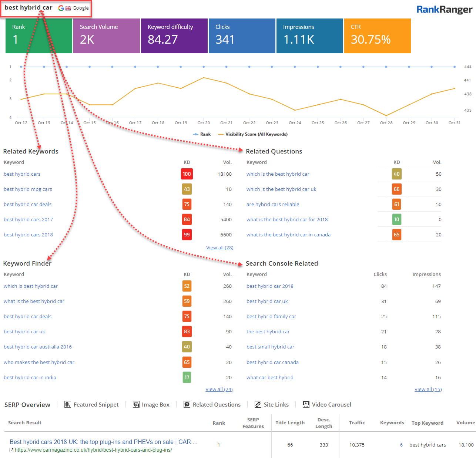This screenshot has height=458, width=476.
Task: Open 'are hybrid cars reliable' question link
Action: [272, 204]
